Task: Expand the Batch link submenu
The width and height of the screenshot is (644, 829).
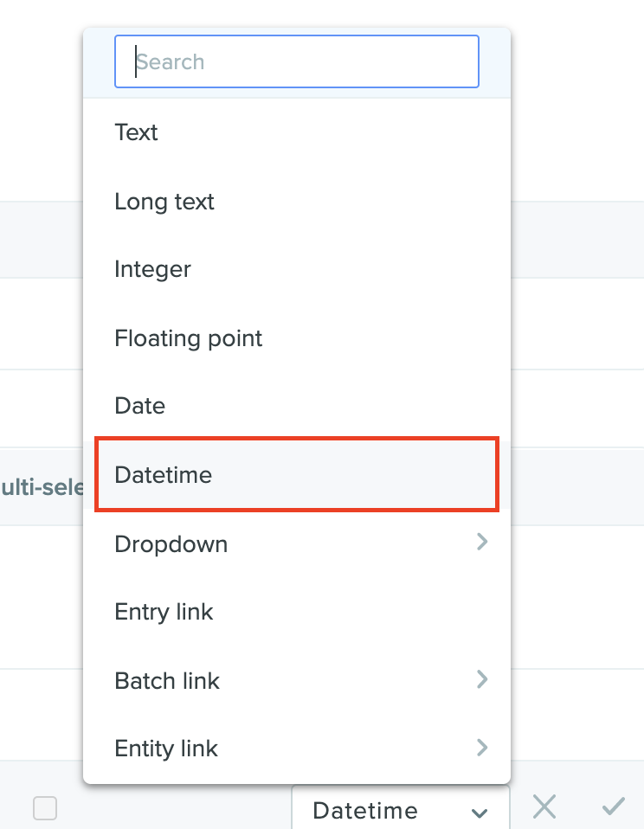Action: (x=297, y=680)
